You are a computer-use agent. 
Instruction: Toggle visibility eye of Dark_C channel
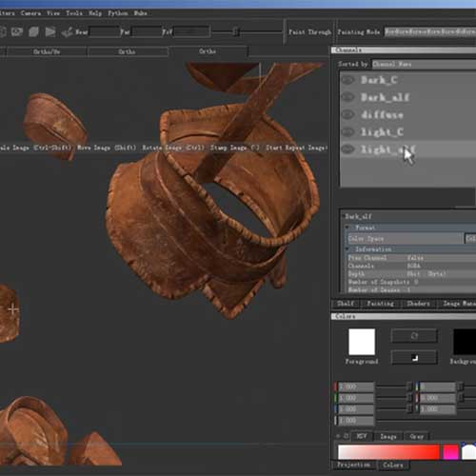tap(347, 80)
